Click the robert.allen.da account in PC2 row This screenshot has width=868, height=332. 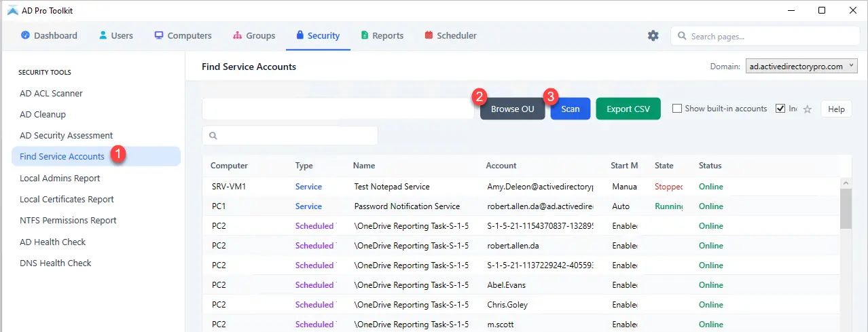pyautogui.click(x=514, y=246)
